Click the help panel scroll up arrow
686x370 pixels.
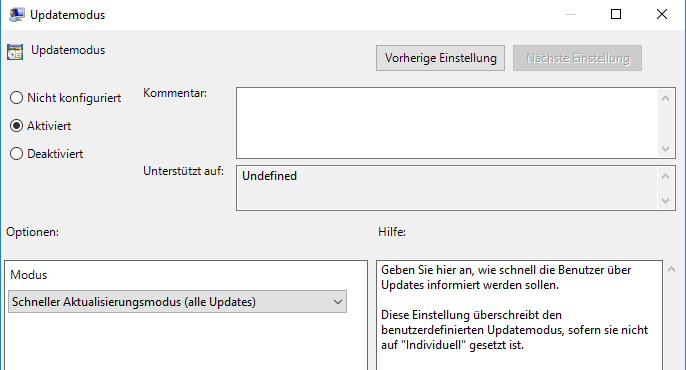pos(672,270)
